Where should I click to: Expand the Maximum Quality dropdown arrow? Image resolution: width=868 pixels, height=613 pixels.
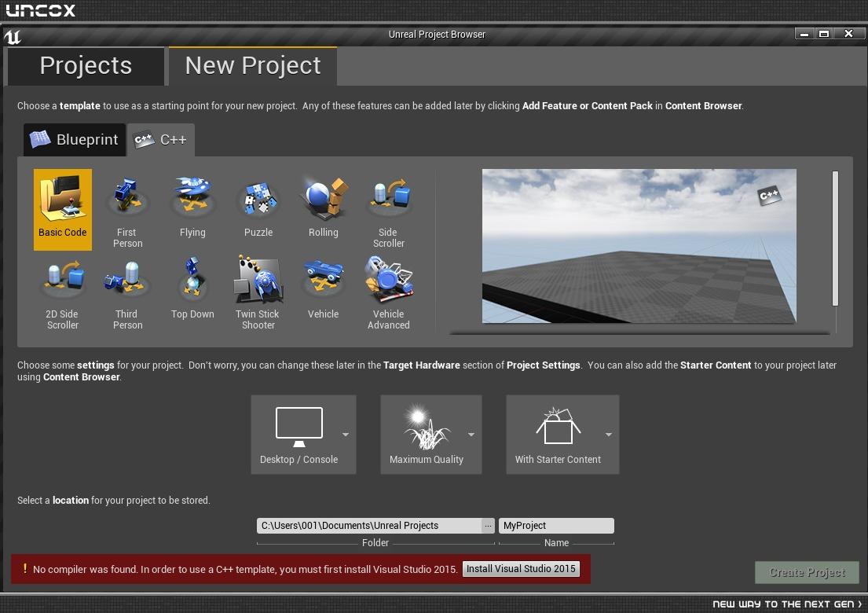tap(471, 435)
